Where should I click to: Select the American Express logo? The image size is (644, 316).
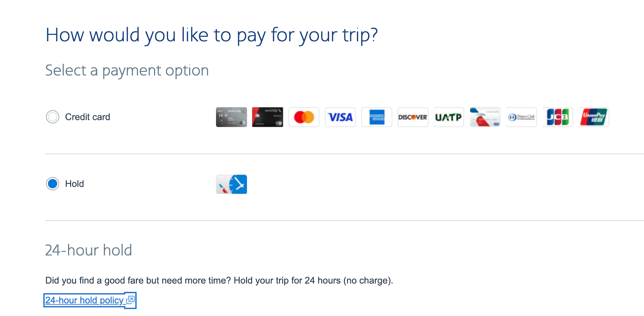click(376, 117)
